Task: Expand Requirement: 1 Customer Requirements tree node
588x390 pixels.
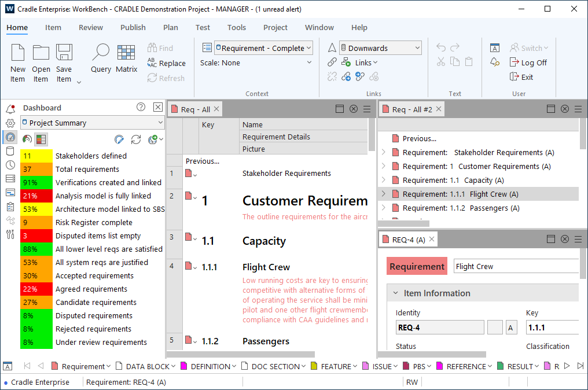Action: click(x=383, y=166)
